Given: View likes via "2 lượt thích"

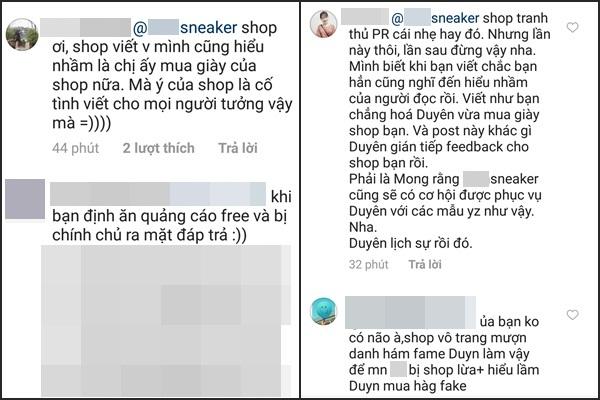Looking at the screenshot, I should (158, 148).
